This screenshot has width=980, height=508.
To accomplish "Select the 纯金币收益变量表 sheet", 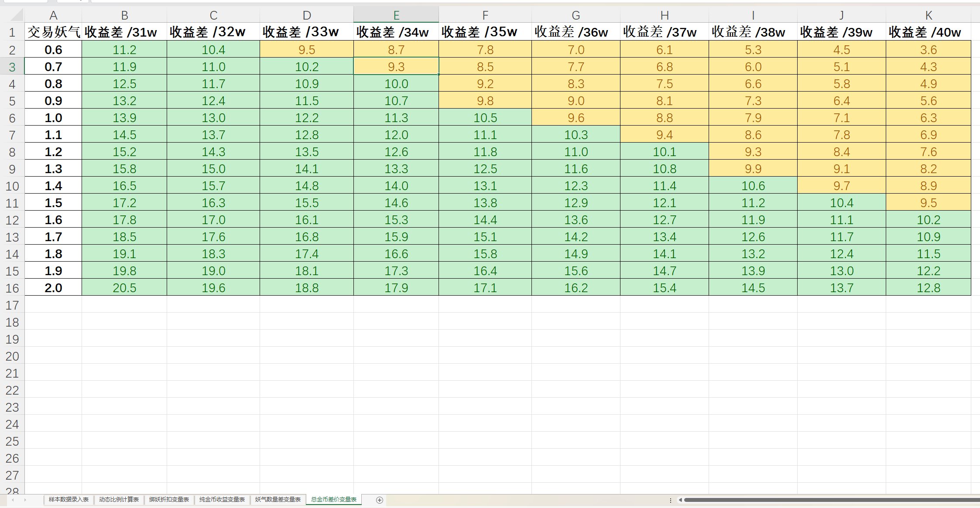I will (223, 500).
